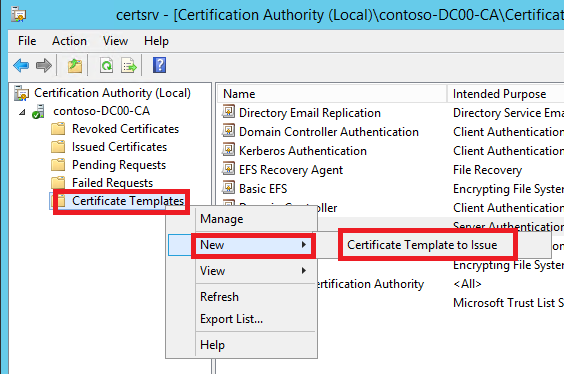The height and width of the screenshot is (374, 564).
Task: Select Certification Authority (Local) root label
Action: (x=112, y=93)
